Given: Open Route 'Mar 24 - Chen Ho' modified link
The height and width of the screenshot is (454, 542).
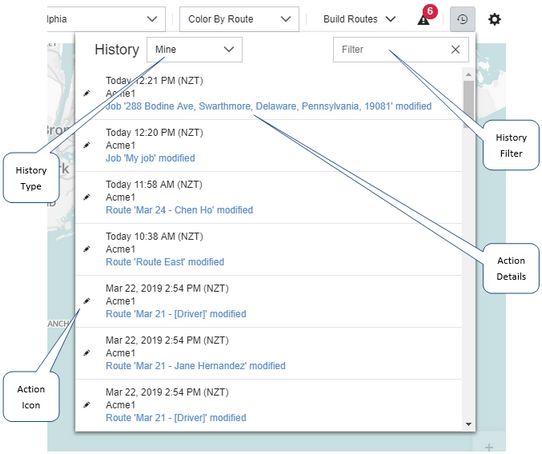Looking at the screenshot, I should pyautogui.click(x=179, y=210).
